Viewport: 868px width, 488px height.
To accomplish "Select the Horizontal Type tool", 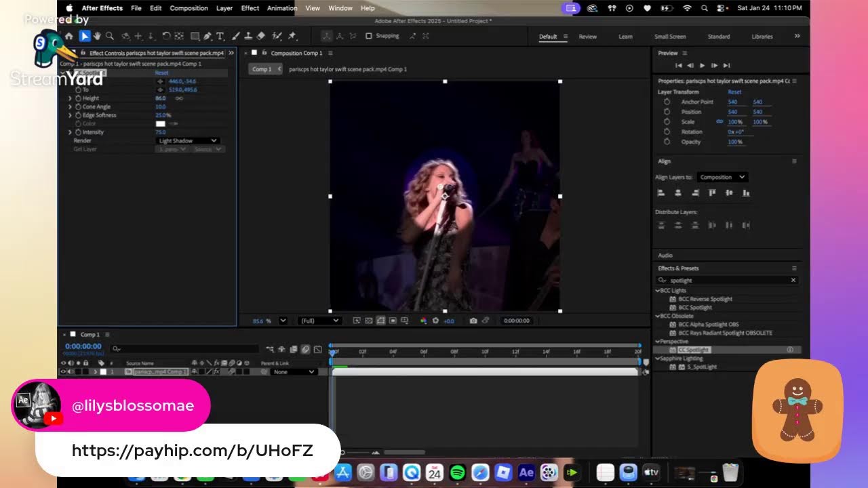I will (x=220, y=36).
